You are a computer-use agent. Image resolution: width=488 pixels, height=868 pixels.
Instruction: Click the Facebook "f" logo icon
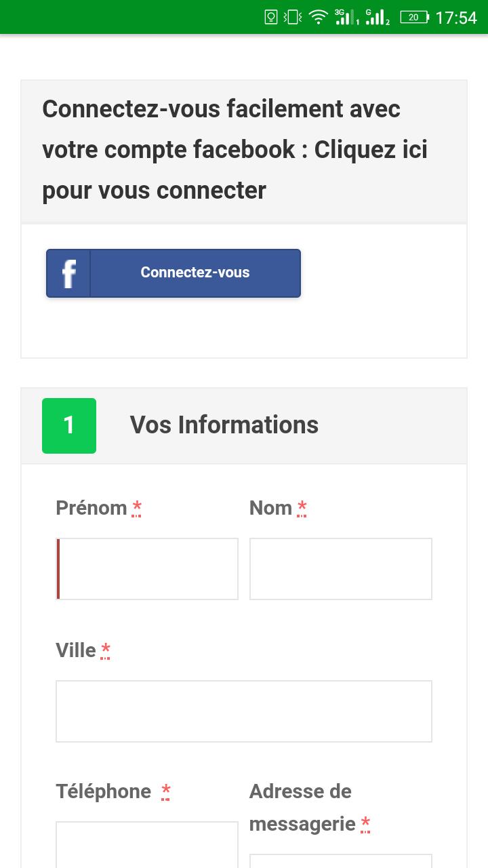click(x=68, y=273)
